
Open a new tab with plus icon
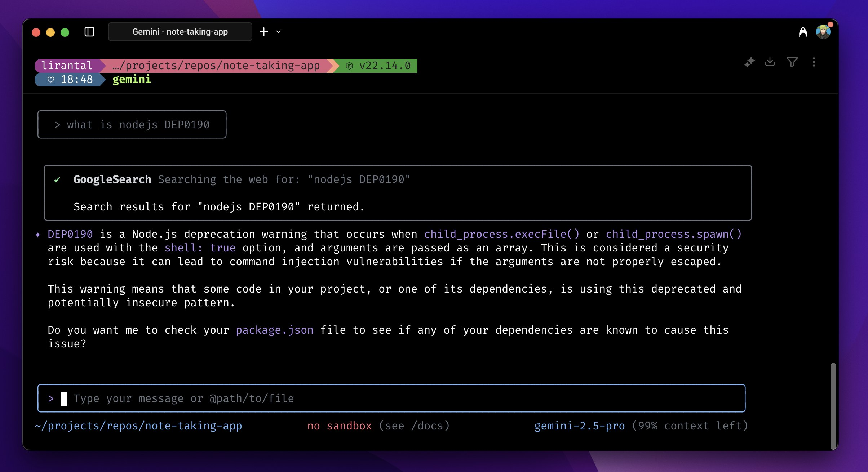(264, 32)
